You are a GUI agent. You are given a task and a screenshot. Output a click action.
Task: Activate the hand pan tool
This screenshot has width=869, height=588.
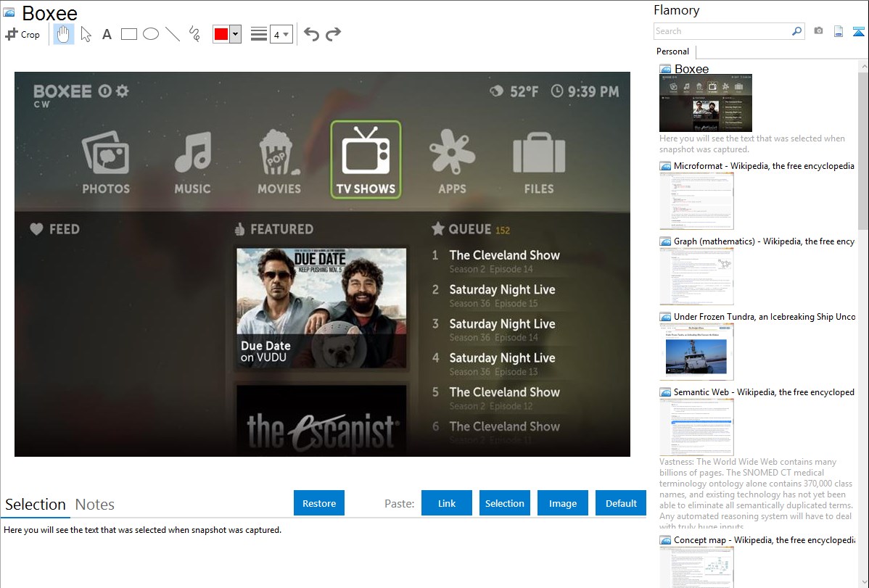click(64, 34)
